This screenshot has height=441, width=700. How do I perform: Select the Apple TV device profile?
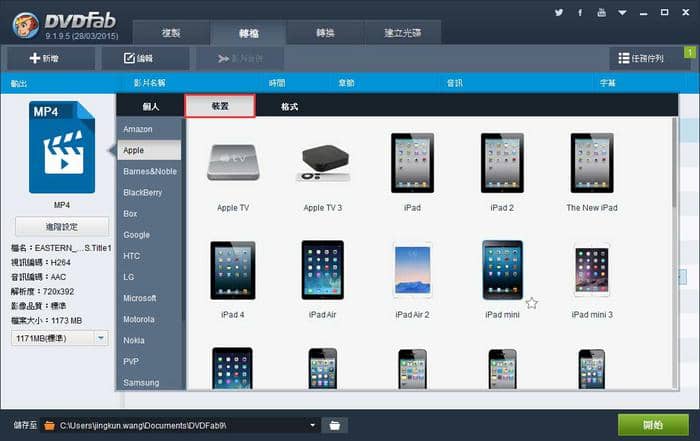(x=233, y=162)
